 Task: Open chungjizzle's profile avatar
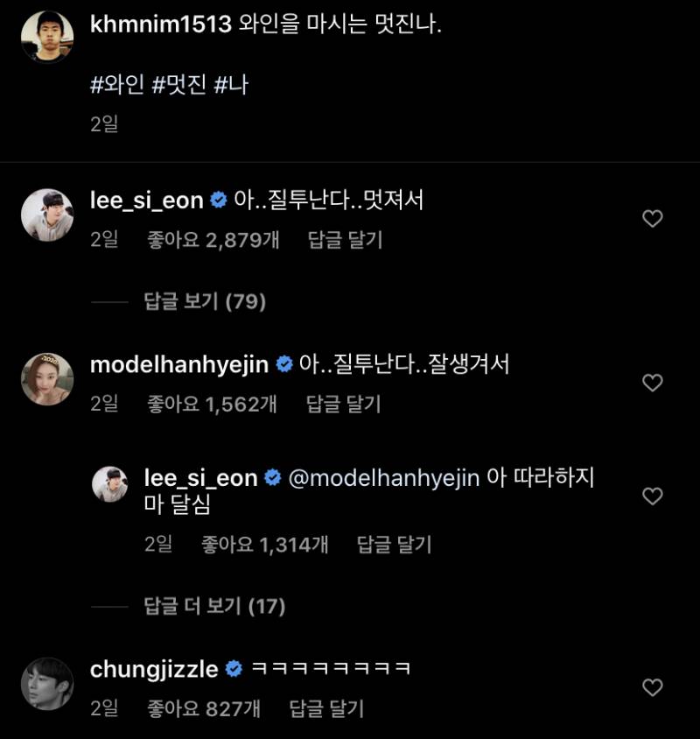(47, 684)
